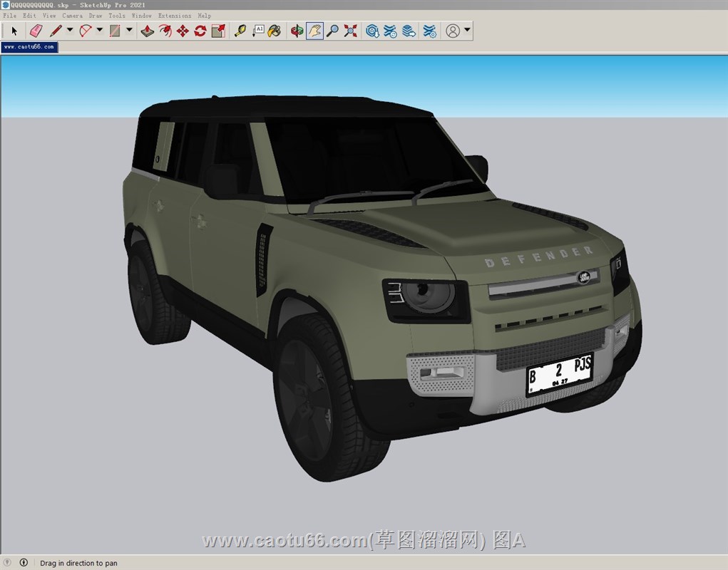Image resolution: width=728 pixels, height=570 pixels.
Task: Click the status bar info circle icon
Action: pos(24,563)
